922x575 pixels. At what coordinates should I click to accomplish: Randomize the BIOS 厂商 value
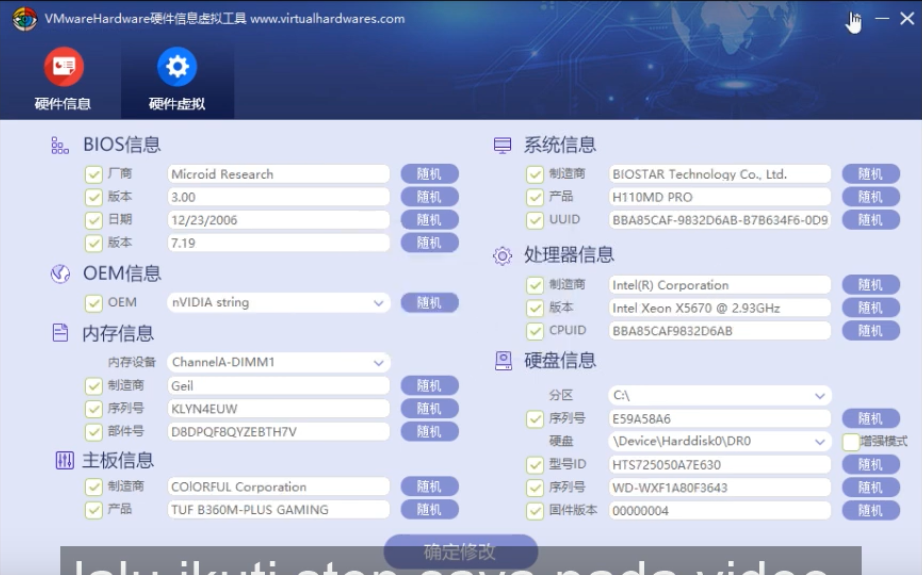click(430, 174)
